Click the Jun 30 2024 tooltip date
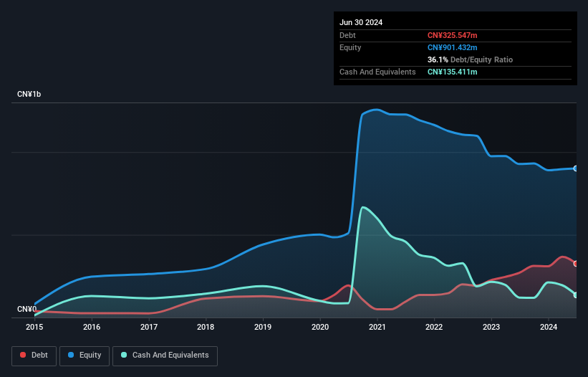Screen dimensions: 588x377 pyautogui.click(x=361, y=22)
